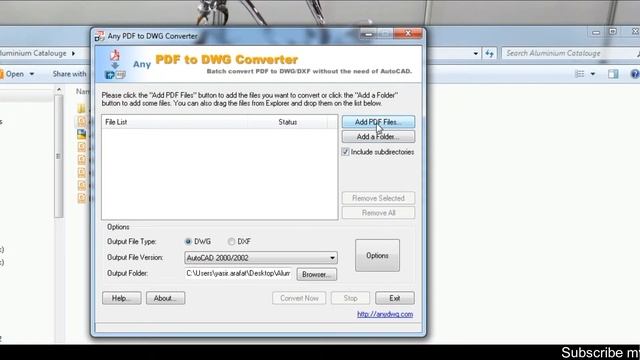Toggle Explorer preview pane icon
640x360 pixels.
(x=613, y=74)
